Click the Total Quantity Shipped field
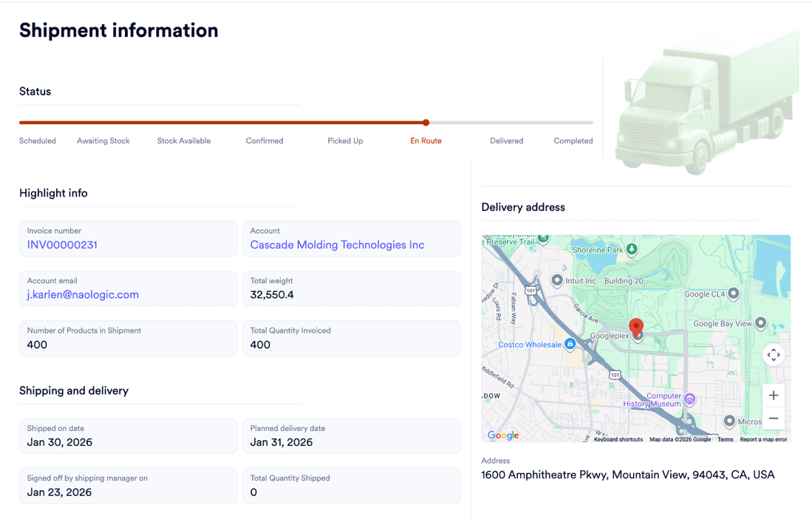Screen dimensions: 812x519 tap(352, 486)
